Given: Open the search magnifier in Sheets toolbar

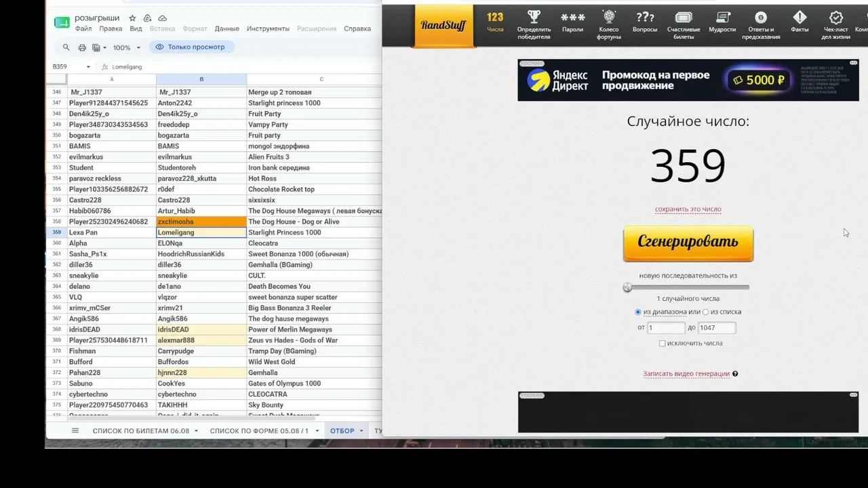Looking at the screenshot, I should pos(66,47).
